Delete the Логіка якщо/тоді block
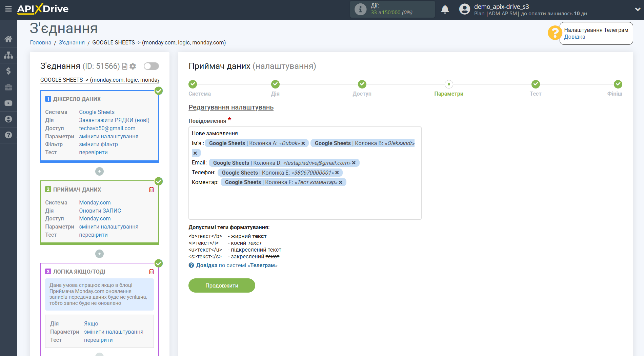The image size is (644, 356). tap(152, 272)
